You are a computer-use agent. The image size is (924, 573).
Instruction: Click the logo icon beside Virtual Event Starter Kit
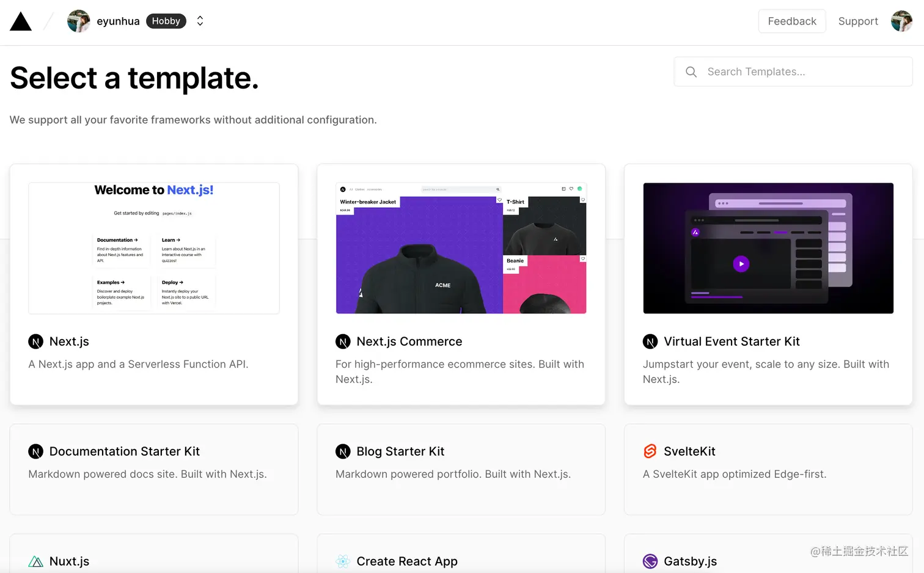coord(650,341)
